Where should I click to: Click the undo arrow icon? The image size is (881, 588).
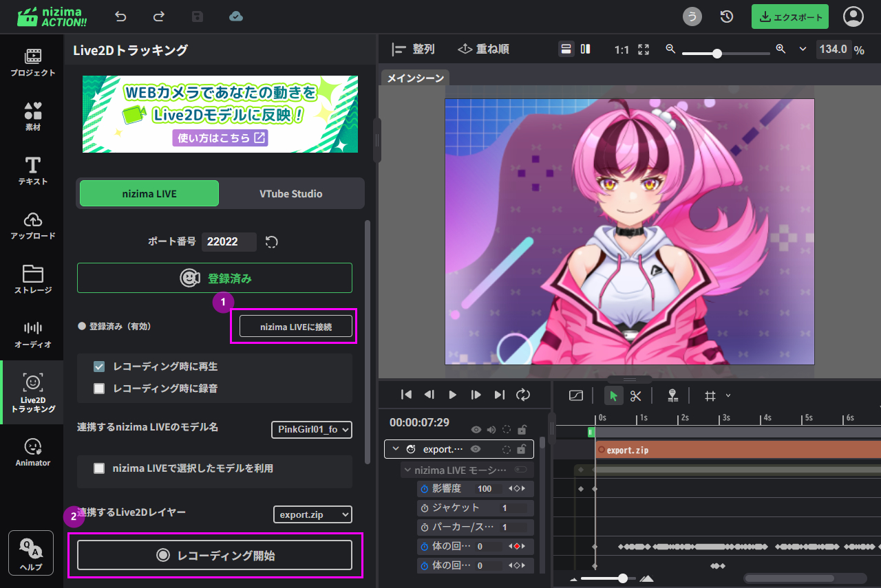(121, 17)
